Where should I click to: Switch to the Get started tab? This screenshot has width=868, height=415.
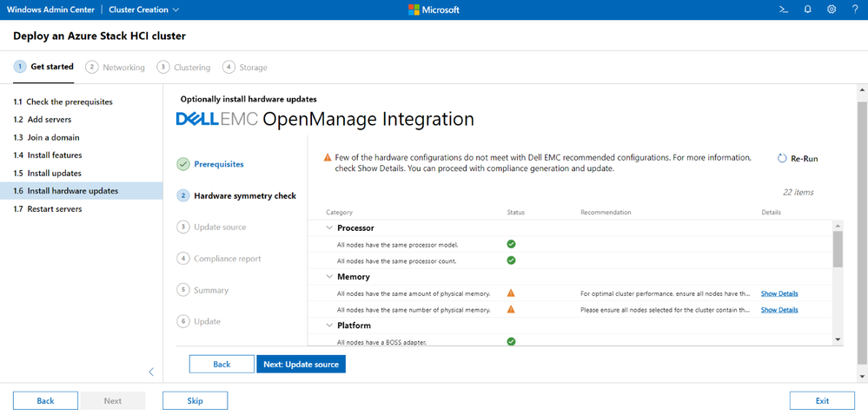click(x=43, y=67)
